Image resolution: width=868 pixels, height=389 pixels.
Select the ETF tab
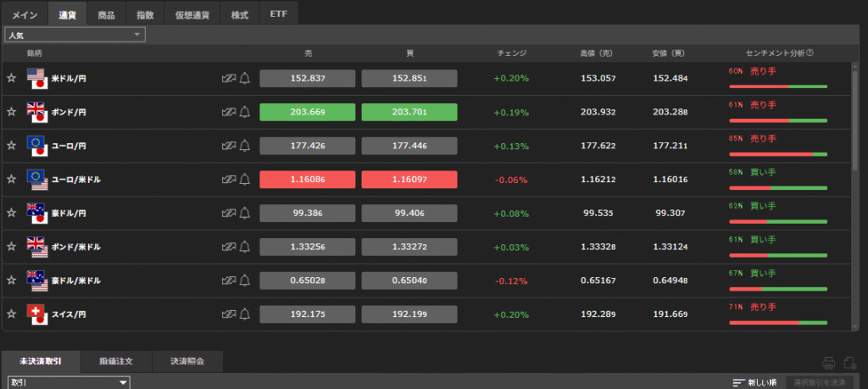tap(278, 15)
